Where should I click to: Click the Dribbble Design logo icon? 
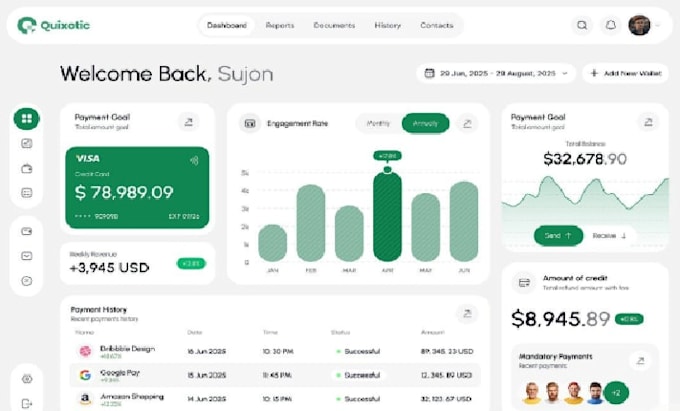pyautogui.click(x=85, y=351)
